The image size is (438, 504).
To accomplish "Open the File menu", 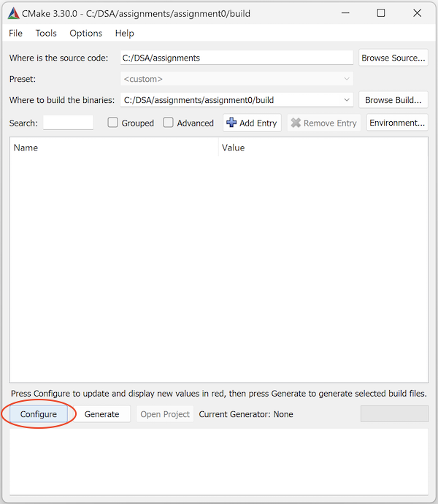I will [15, 33].
